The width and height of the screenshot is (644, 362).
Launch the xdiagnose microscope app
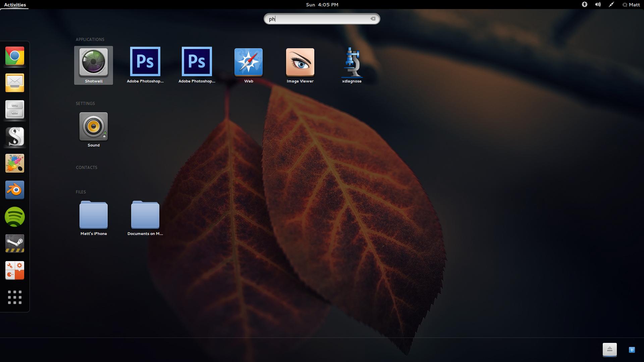pos(352,65)
